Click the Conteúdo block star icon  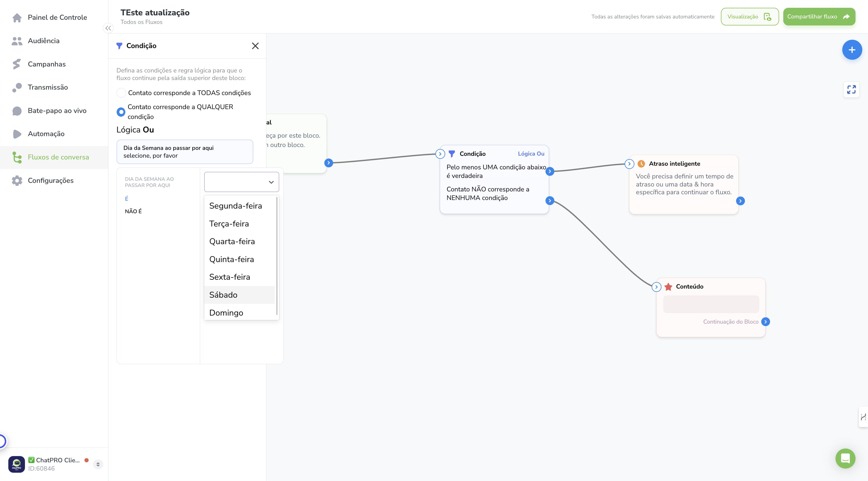coord(668,287)
